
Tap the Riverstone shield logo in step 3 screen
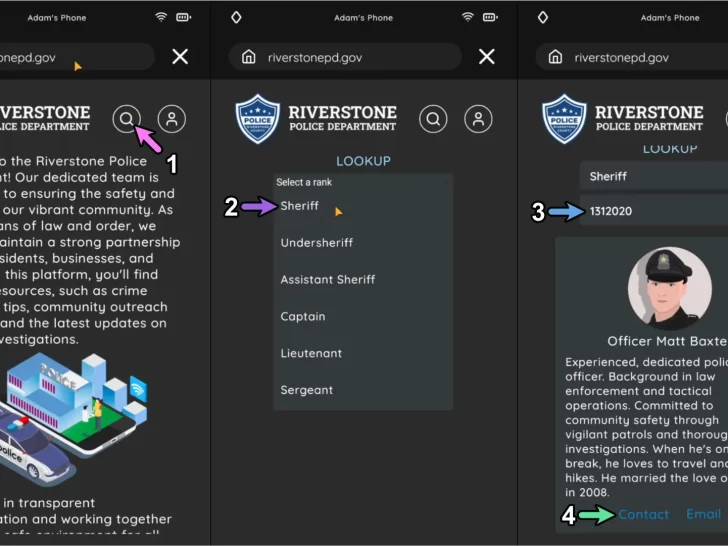564,119
